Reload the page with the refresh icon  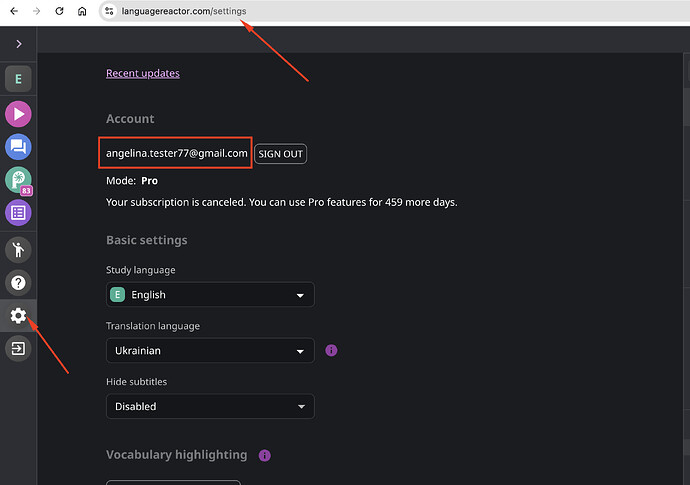[x=59, y=11]
